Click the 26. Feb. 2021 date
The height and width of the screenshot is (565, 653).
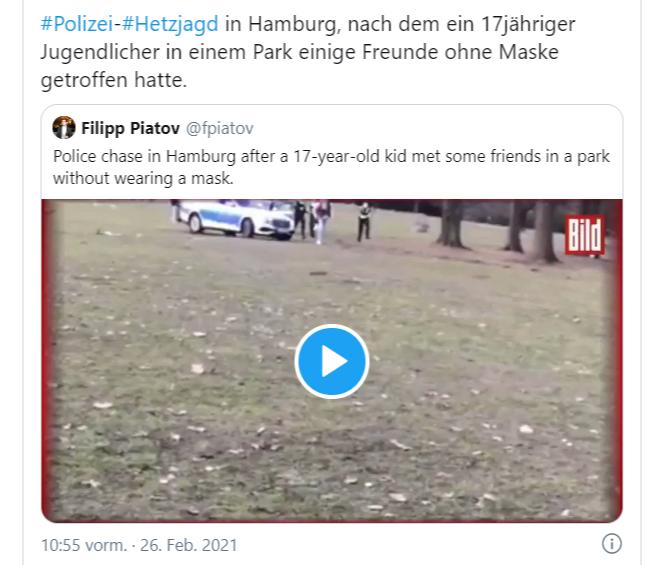pos(188,545)
